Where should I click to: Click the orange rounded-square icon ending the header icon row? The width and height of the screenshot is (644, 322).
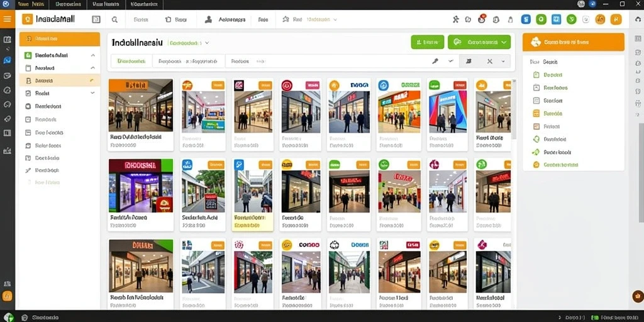[616, 19]
